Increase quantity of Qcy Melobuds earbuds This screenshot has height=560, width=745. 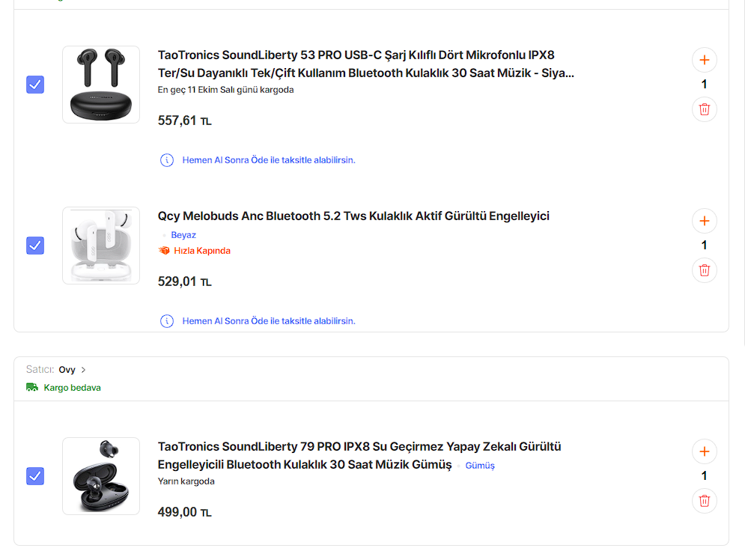(x=704, y=221)
